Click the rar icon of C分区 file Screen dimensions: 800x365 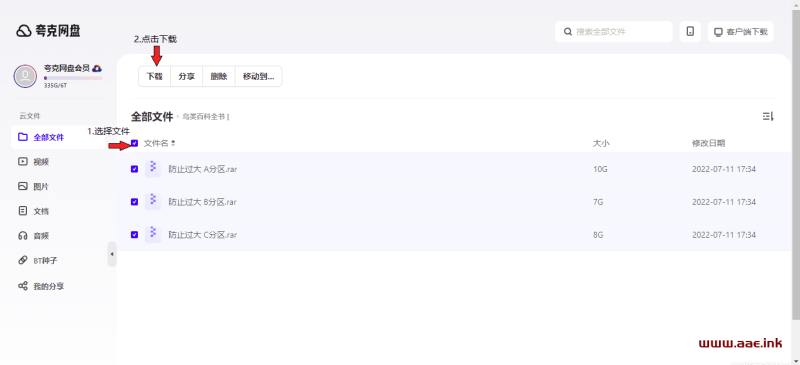coord(153,235)
